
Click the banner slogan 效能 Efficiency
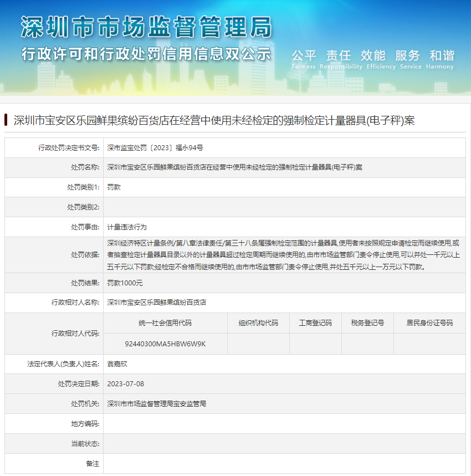coord(381,59)
